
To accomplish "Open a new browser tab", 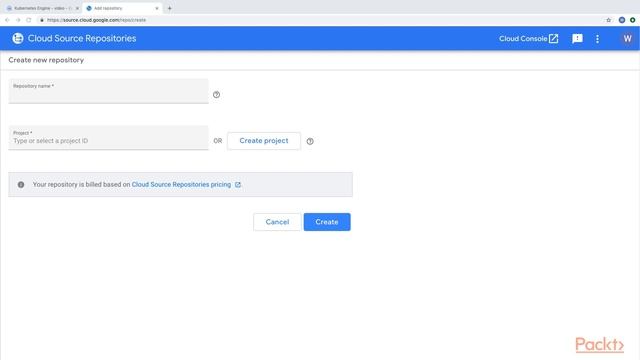I will 169,8.
